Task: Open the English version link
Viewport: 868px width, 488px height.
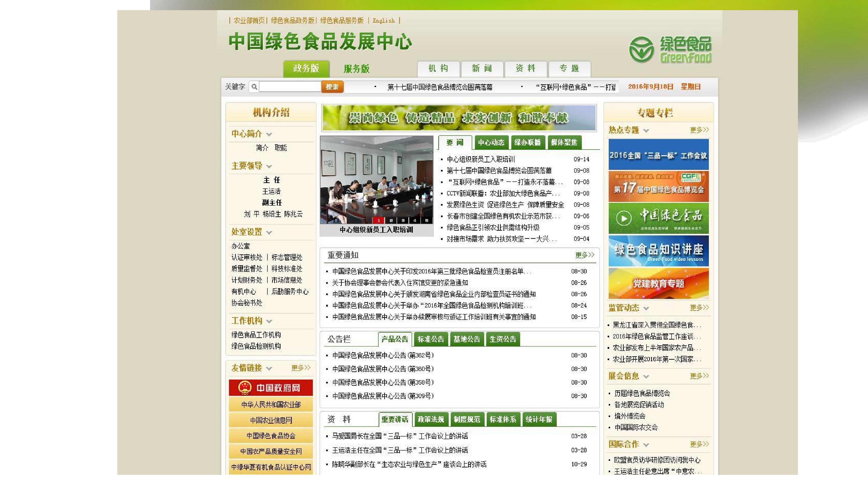Action: click(x=383, y=21)
